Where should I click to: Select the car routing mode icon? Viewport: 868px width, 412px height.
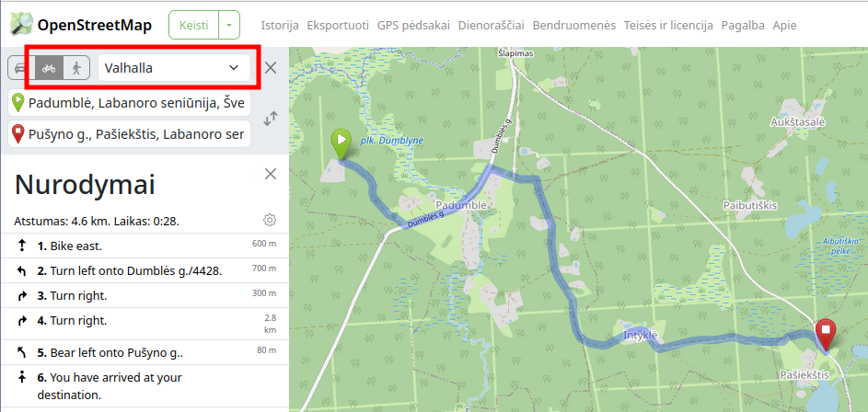pyautogui.click(x=21, y=68)
